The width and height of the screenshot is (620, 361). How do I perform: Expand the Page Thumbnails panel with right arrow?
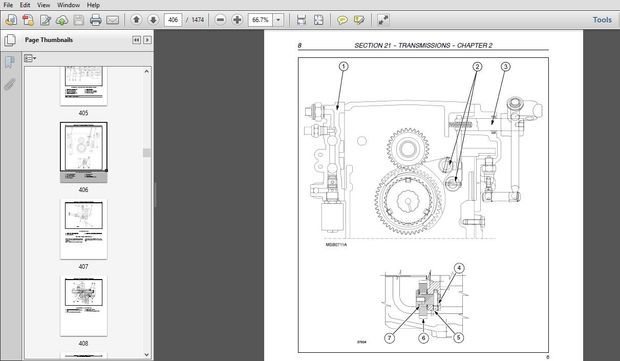point(147,40)
